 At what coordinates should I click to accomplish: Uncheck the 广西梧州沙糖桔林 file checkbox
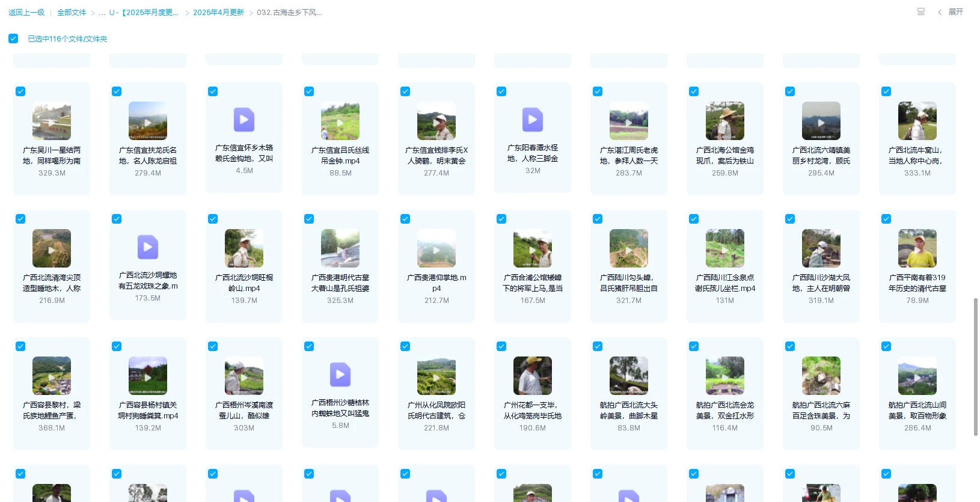click(309, 346)
